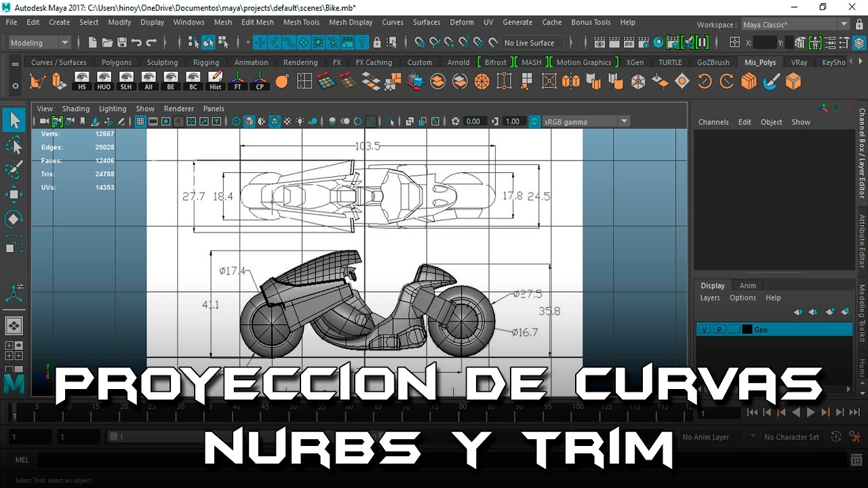Click the Save Scene disk icon
The height and width of the screenshot is (488, 868).
tap(122, 43)
